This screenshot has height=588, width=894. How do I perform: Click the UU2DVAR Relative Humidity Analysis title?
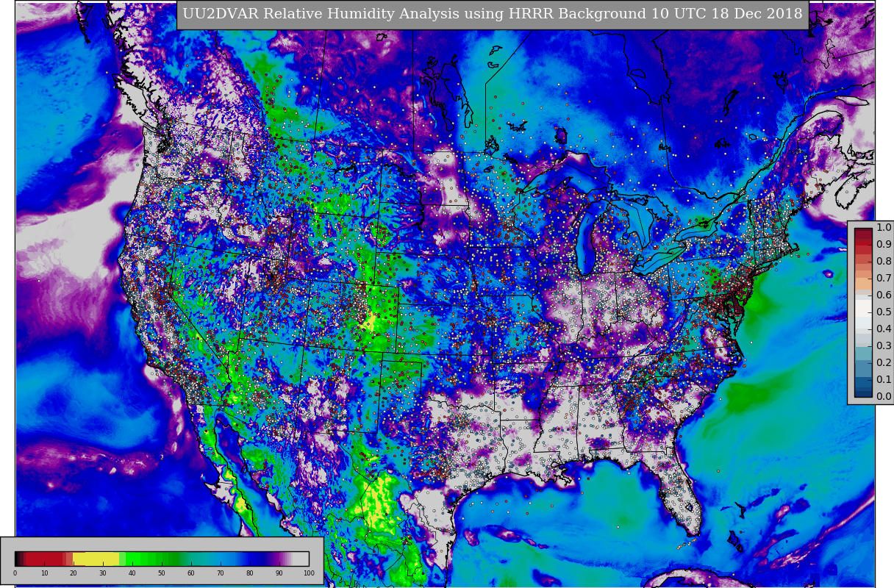click(493, 14)
